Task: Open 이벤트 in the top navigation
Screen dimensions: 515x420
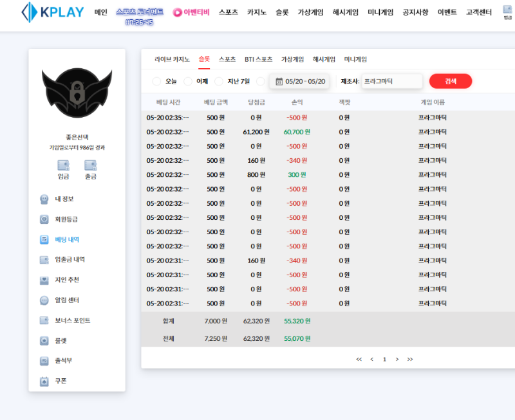Action: (447, 12)
